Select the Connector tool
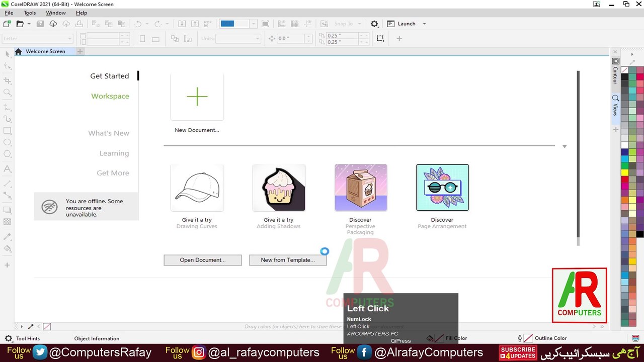The image size is (644, 362). pyautogui.click(x=7, y=195)
